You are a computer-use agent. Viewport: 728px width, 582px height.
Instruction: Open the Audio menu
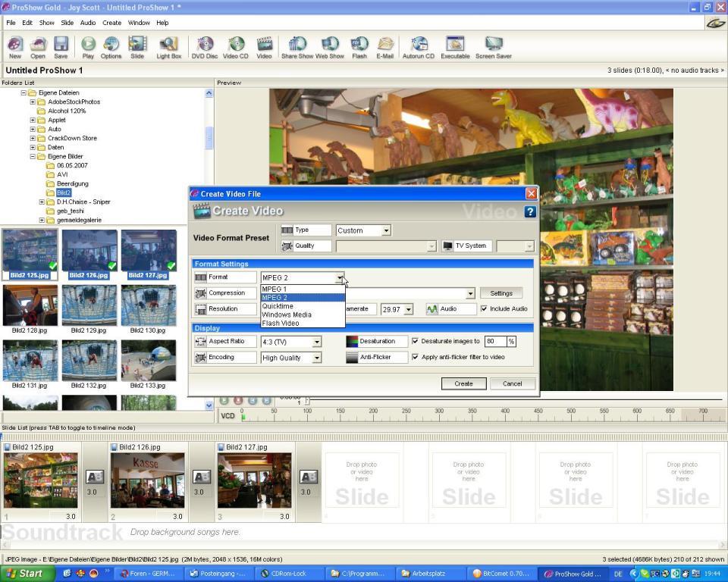[x=88, y=23]
